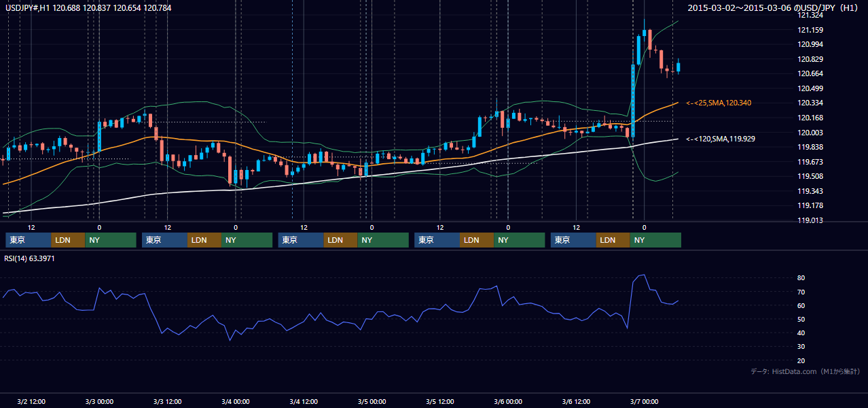Click the 25 SMA 120.340 orange label
The height and width of the screenshot is (408, 868).
pyautogui.click(x=719, y=103)
